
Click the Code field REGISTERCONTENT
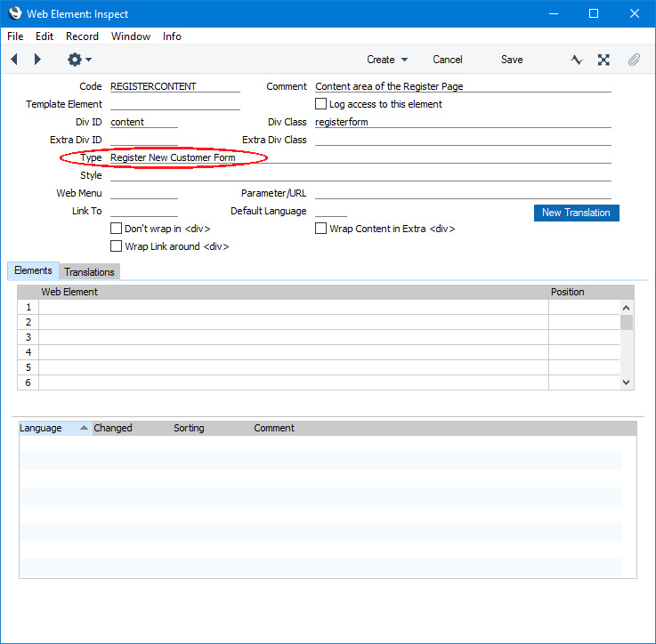(x=174, y=86)
